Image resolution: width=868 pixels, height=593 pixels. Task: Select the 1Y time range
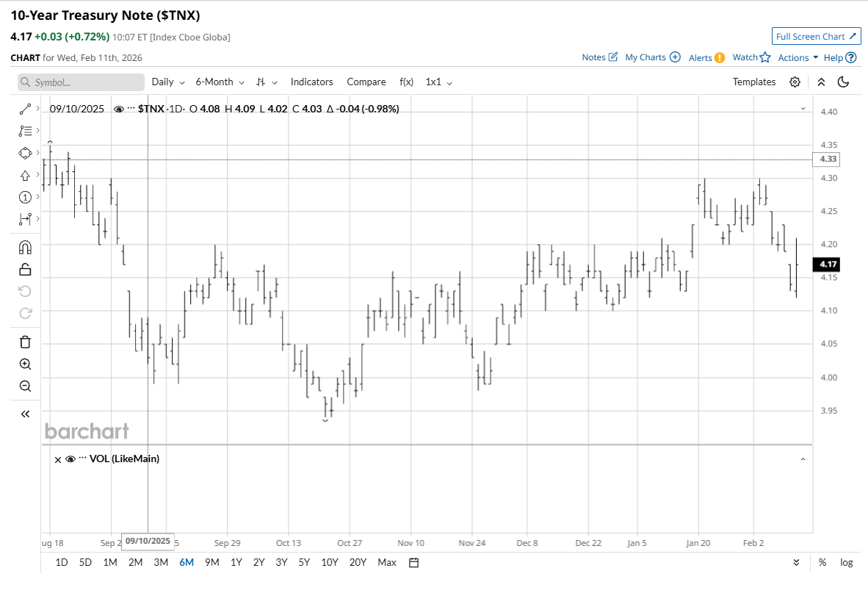pos(236,562)
